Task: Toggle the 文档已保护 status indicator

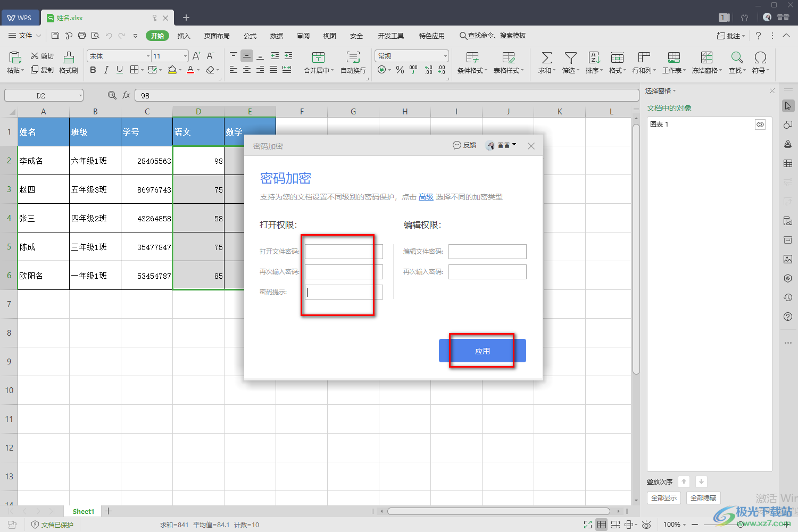Action: pyautogui.click(x=52, y=525)
